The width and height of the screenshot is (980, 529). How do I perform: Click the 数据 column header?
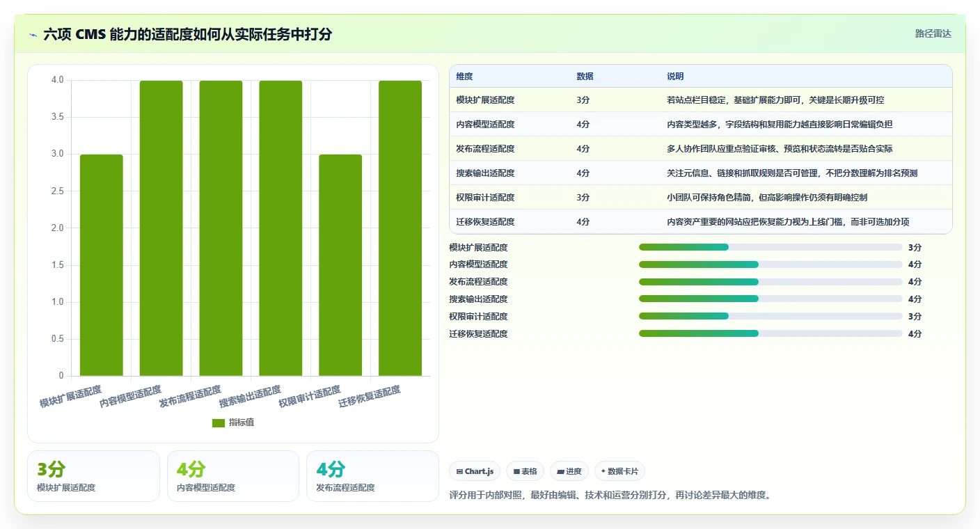click(585, 77)
